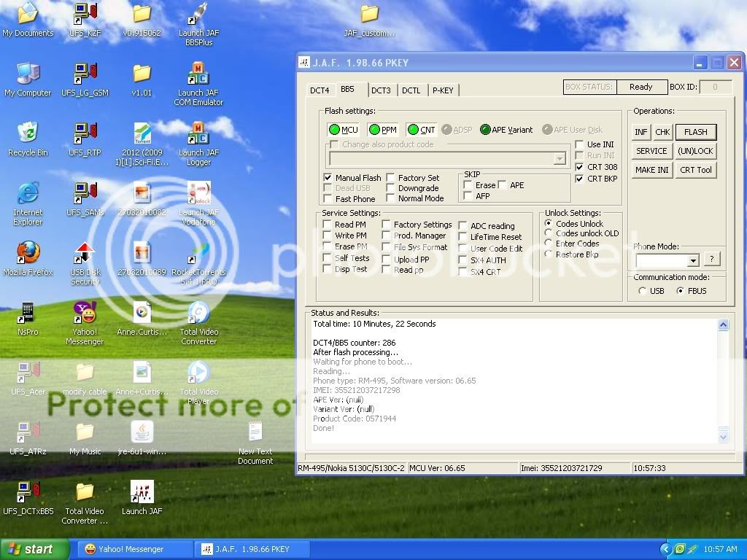Open Mozilla Firefox desktop icon
The width and height of the screenshot is (747, 560).
(x=28, y=259)
